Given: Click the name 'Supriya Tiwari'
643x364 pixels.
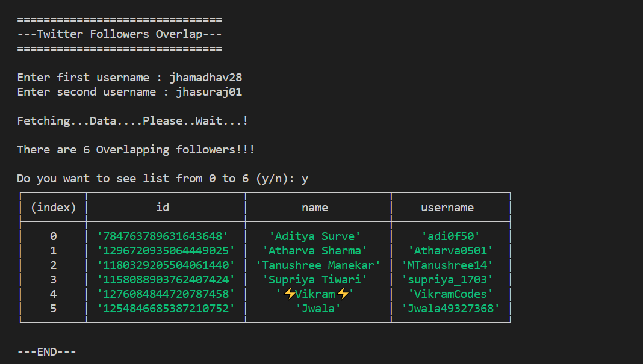Looking at the screenshot, I should click(x=314, y=280).
